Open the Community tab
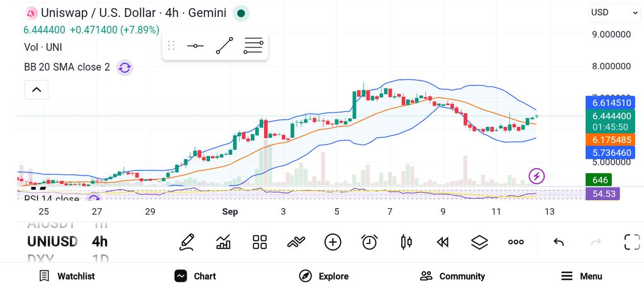Screen dimensions: 644x290 click(x=452, y=276)
